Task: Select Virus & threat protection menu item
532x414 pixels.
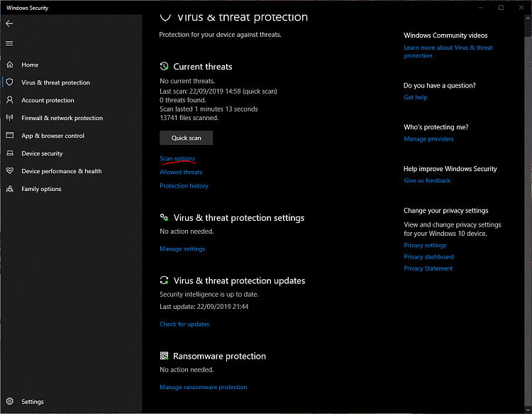Action: point(55,82)
